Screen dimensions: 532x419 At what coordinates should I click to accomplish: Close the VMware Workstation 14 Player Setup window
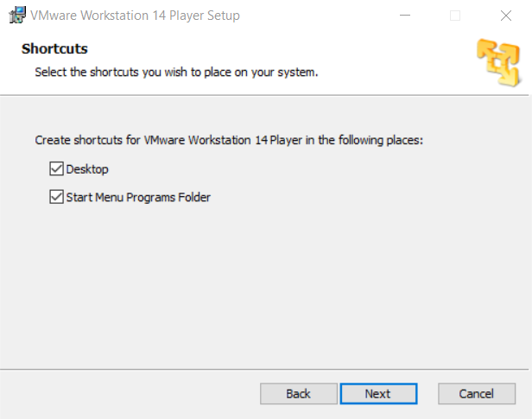(506, 16)
